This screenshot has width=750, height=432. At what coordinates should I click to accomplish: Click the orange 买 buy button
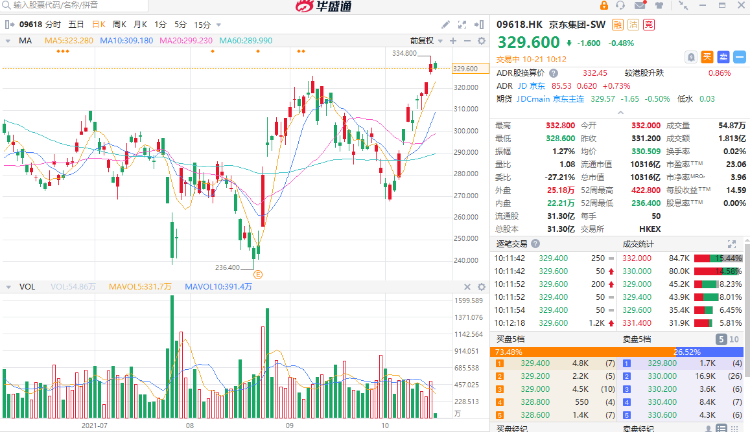(707, 57)
